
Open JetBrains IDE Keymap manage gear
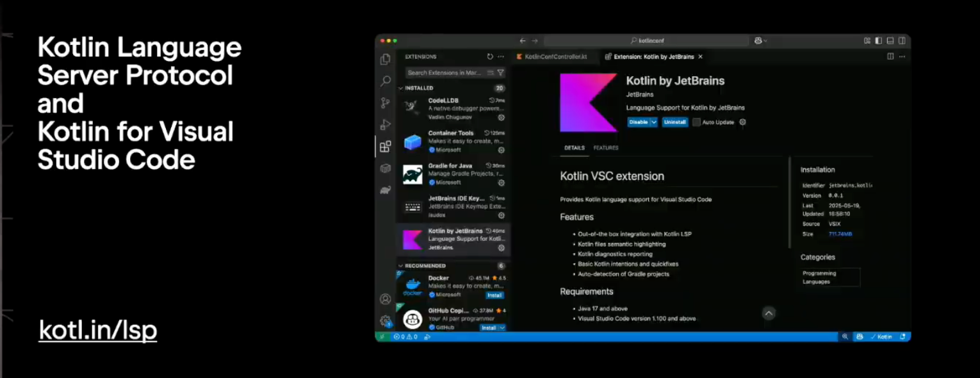(x=502, y=215)
